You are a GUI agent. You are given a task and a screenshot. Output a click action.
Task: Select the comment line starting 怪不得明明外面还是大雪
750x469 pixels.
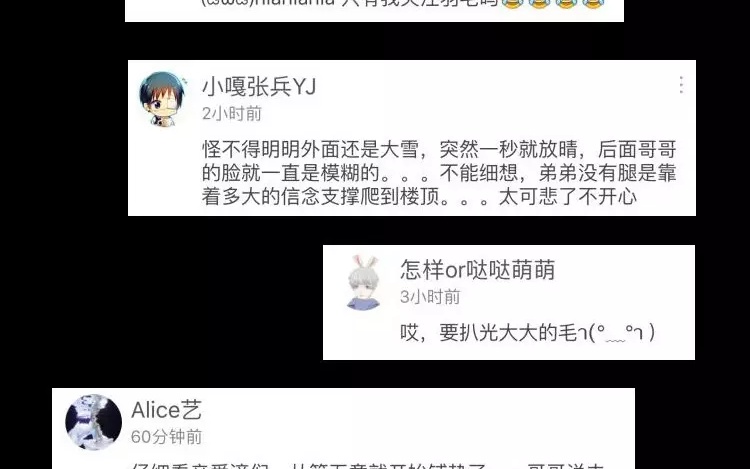[439, 150]
